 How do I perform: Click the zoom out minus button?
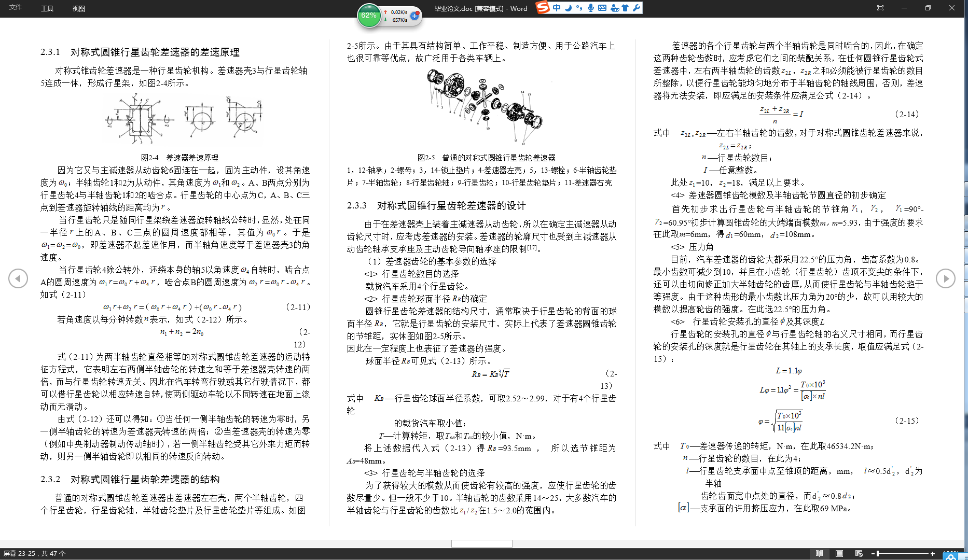(x=873, y=553)
